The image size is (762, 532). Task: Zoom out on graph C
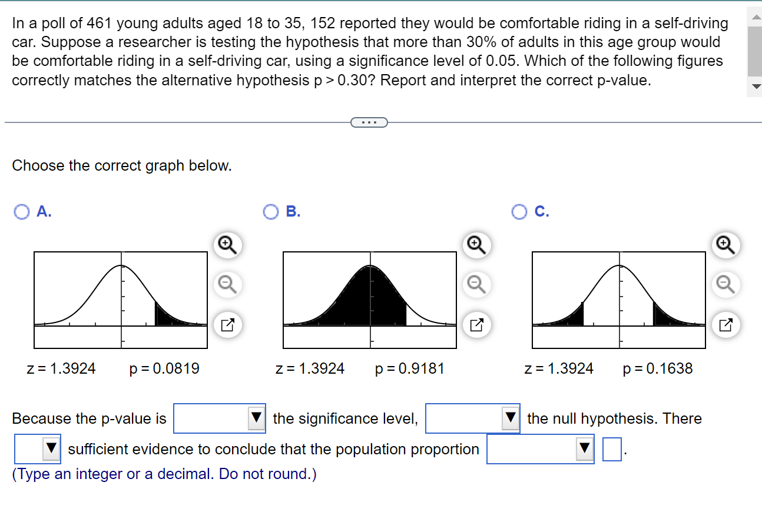coord(725,285)
